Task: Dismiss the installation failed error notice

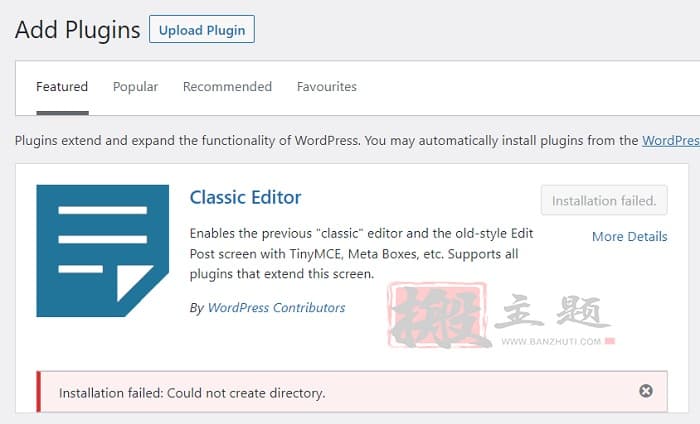Action: (646, 391)
